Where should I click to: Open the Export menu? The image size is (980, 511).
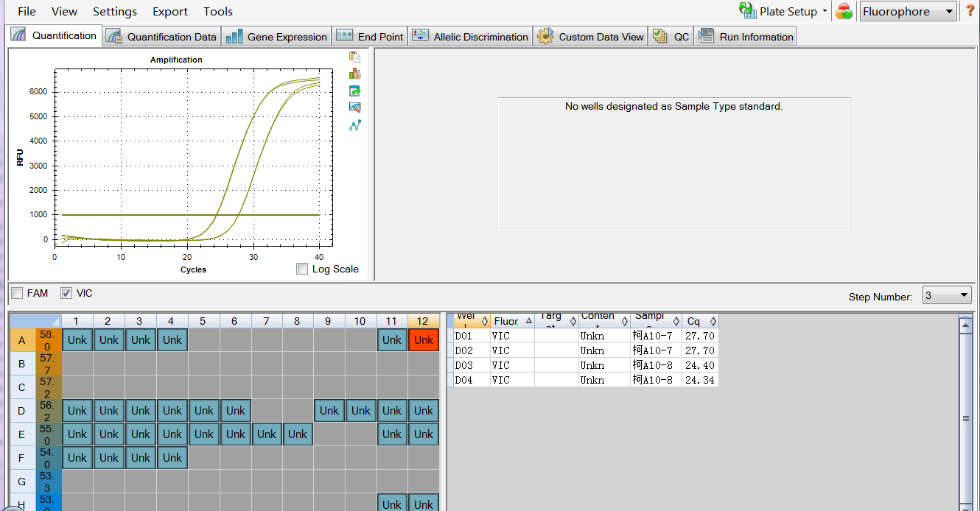click(x=170, y=11)
